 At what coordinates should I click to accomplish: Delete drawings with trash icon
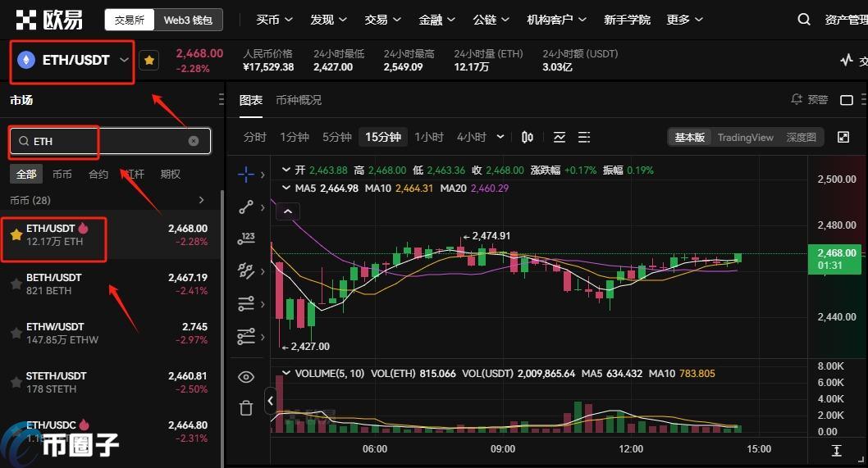246,408
